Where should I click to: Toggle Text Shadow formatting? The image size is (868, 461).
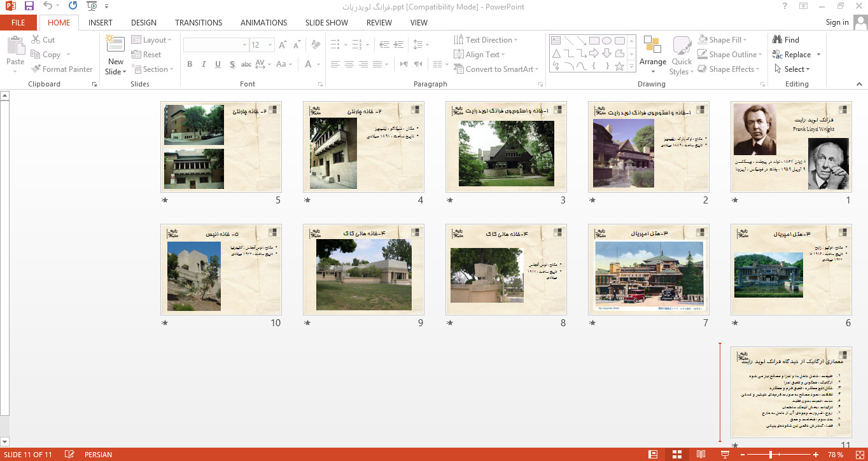[232, 64]
